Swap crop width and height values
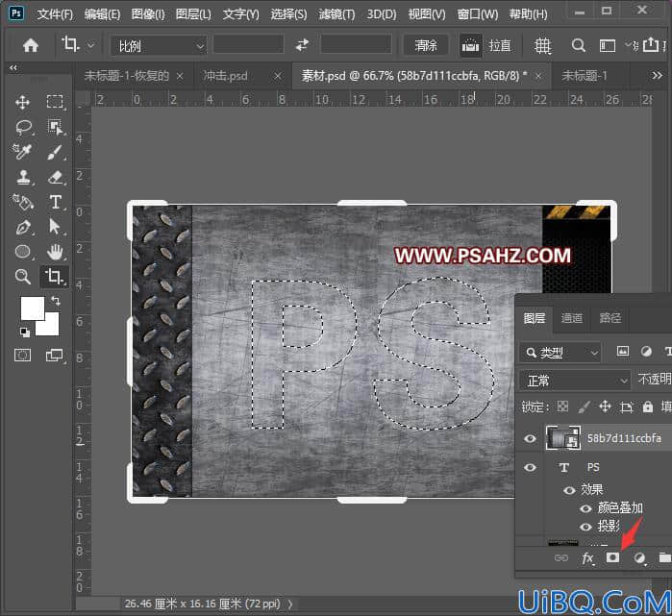The image size is (672, 616). point(302,45)
